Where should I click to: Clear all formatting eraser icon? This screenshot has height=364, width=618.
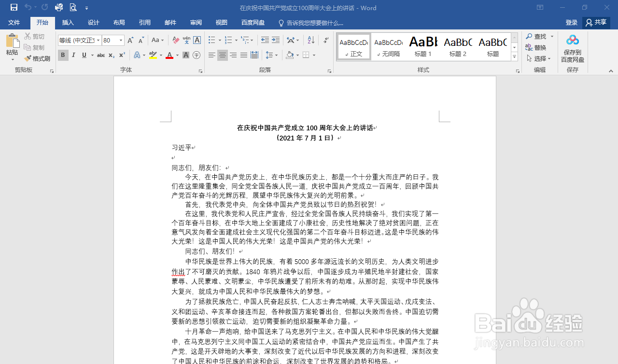[x=176, y=40]
